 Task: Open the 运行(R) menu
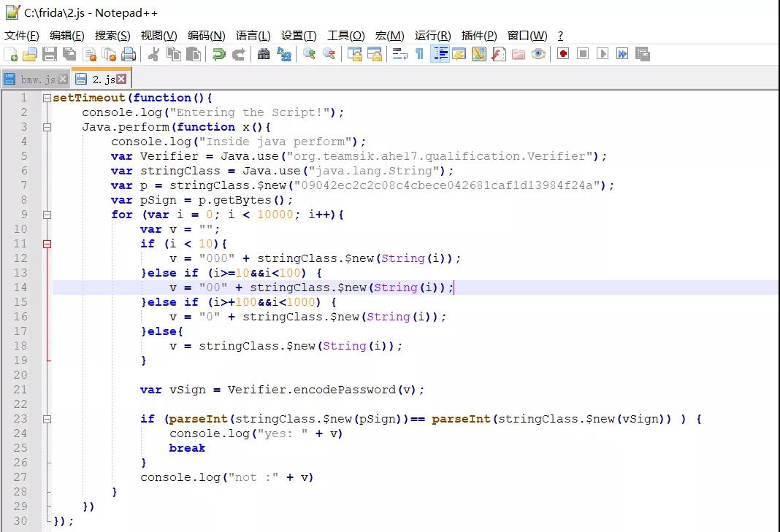433,36
